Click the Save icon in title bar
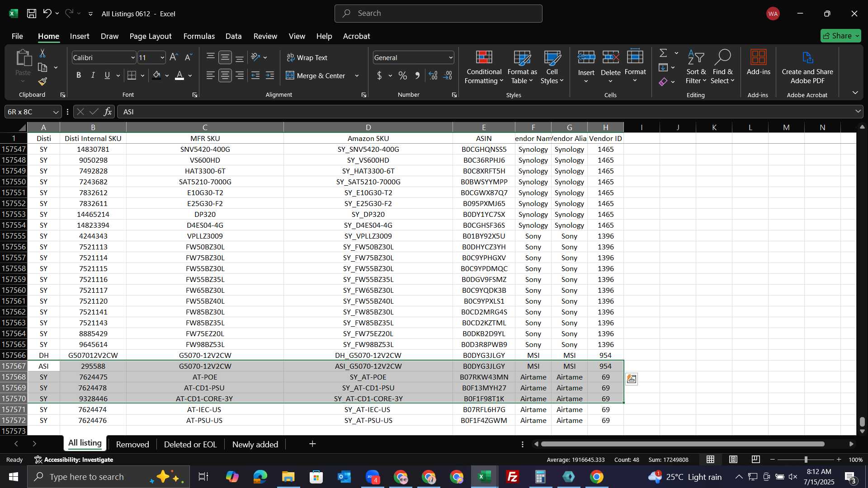Viewport: 868px width, 488px height. click(32, 14)
